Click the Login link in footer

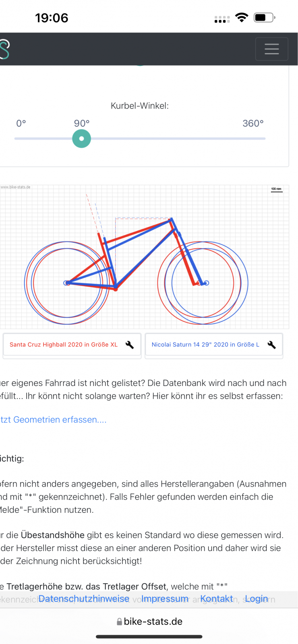[x=257, y=599]
